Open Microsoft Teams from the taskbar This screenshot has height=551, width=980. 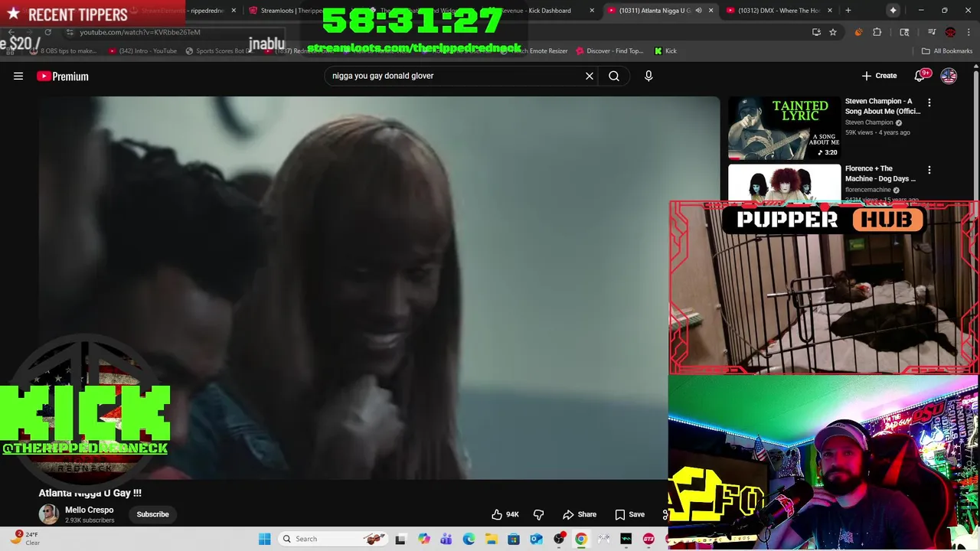click(x=446, y=539)
